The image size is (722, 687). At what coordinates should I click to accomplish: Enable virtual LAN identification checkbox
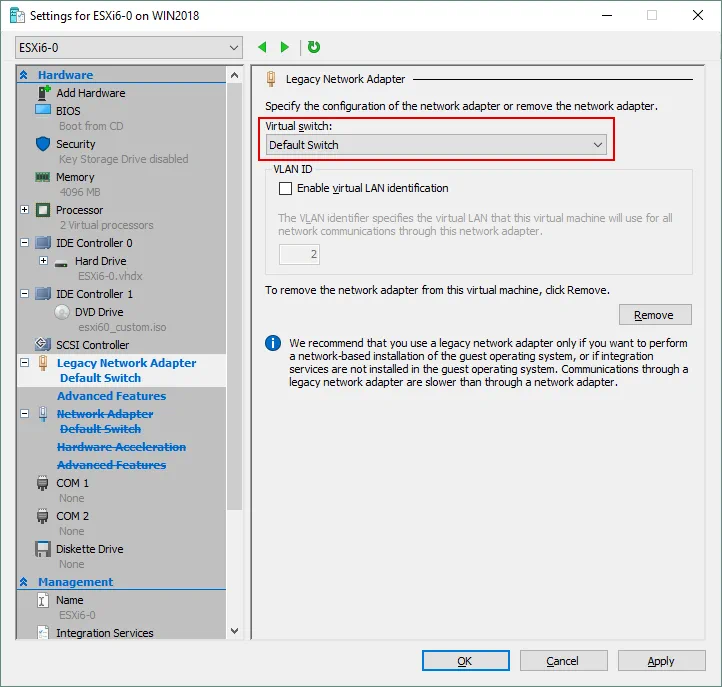click(286, 188)
